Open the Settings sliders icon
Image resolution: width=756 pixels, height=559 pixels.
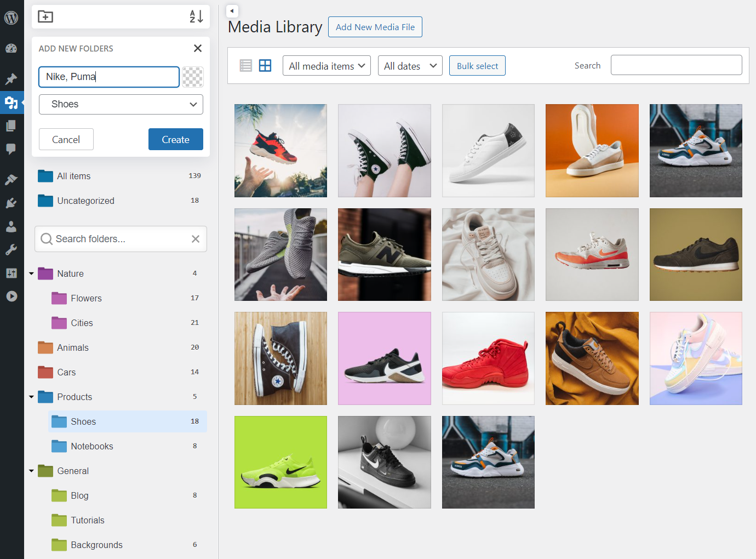[x=11, y=273]
